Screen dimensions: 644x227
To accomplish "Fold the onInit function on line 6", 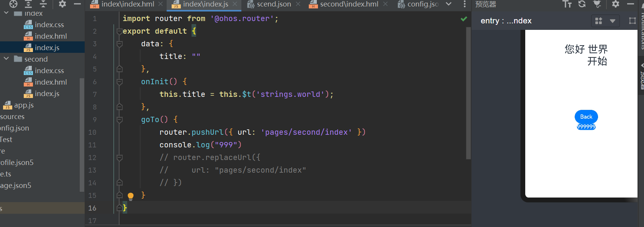I will point(119,82).
